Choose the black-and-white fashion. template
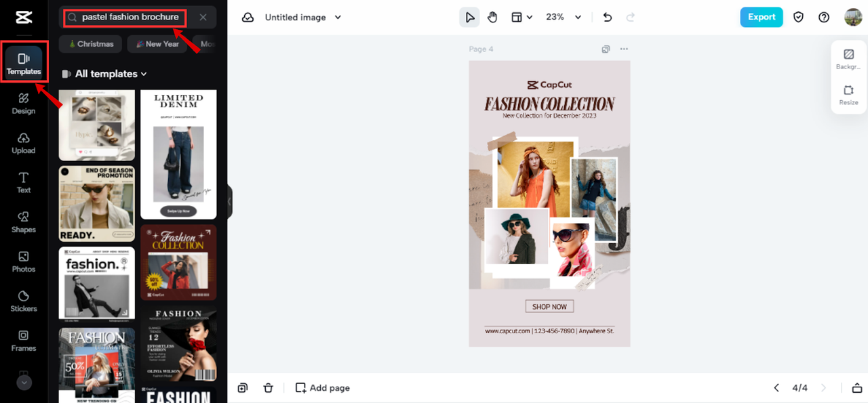Screen dimensions: 868x403 point(97,284)
